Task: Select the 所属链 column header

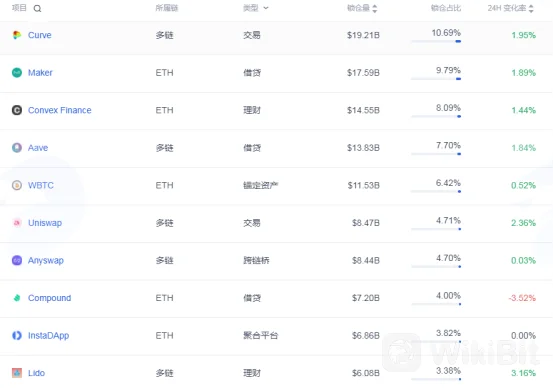Action: point(167,8)
